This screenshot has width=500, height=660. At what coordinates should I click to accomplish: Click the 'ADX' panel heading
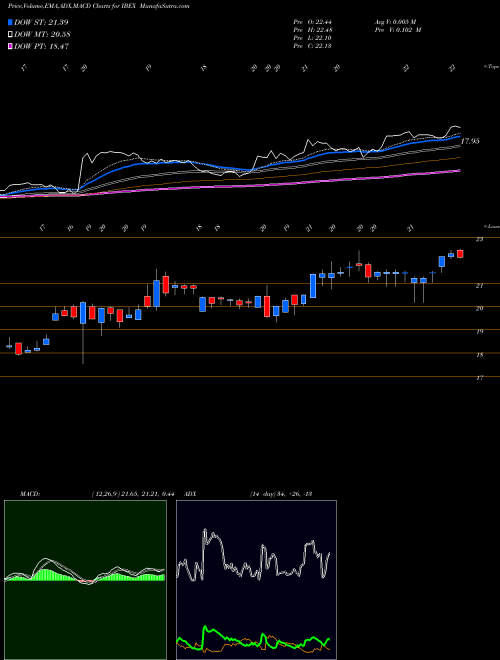(191, 494)
